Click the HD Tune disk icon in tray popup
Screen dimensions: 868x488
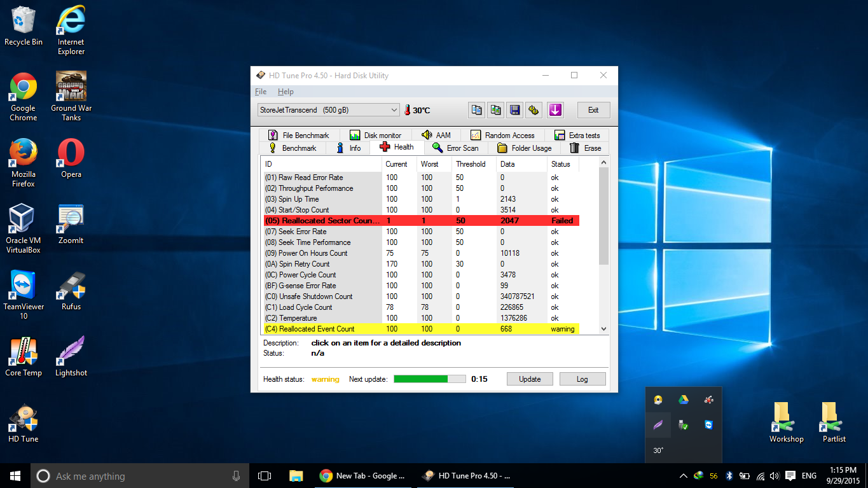pos(658,400)
